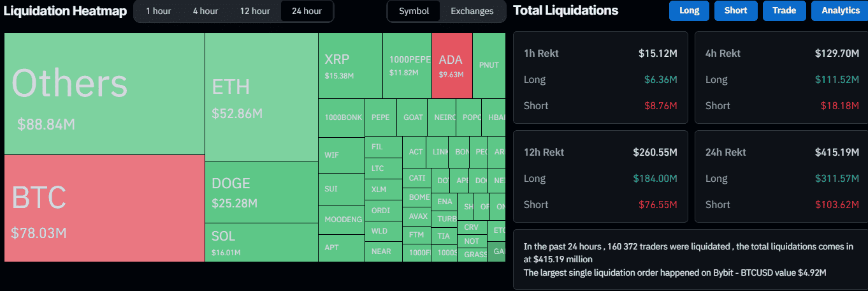Viewport: 868px width, 291px height.
Task: Select the 1000PEPE heatmap tile
Action: point(407,66)
